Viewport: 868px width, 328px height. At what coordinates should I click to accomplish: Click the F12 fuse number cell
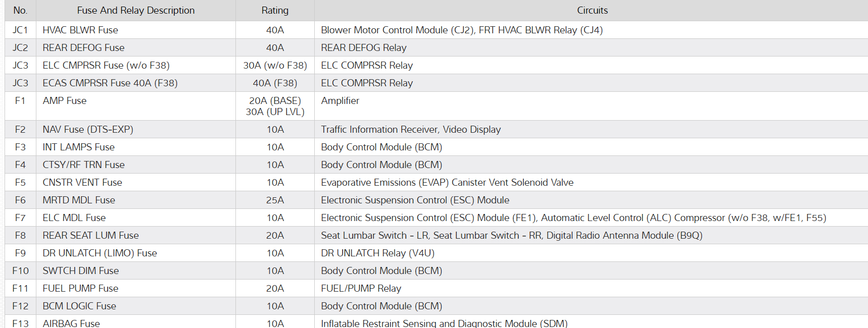pos(20,306)
